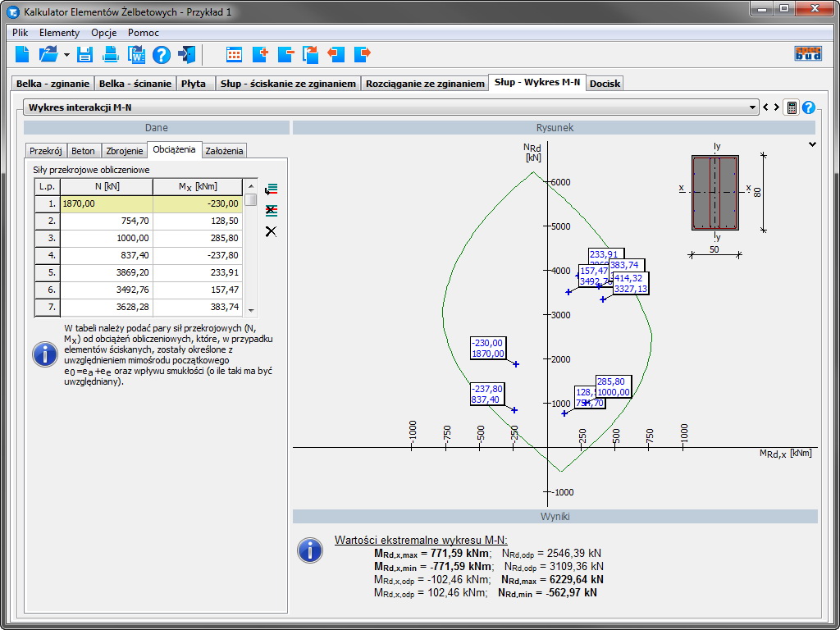Insert a new row in load table

coord(271,189)
